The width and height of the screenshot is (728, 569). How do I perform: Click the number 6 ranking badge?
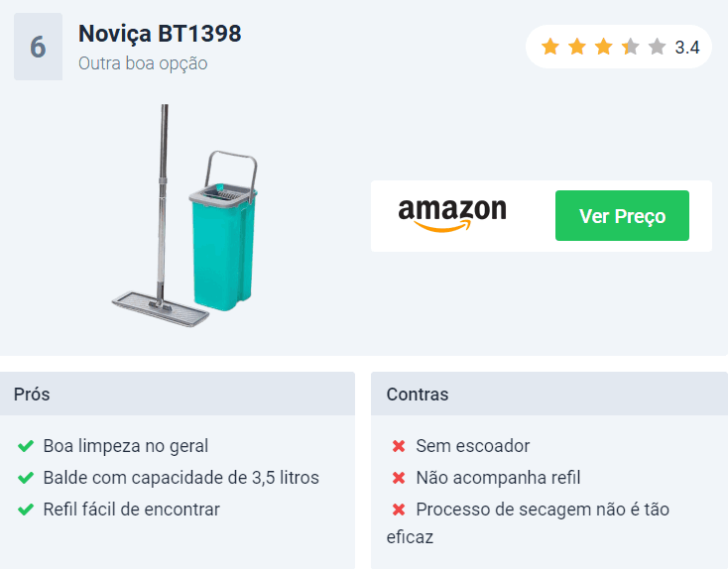38,47
